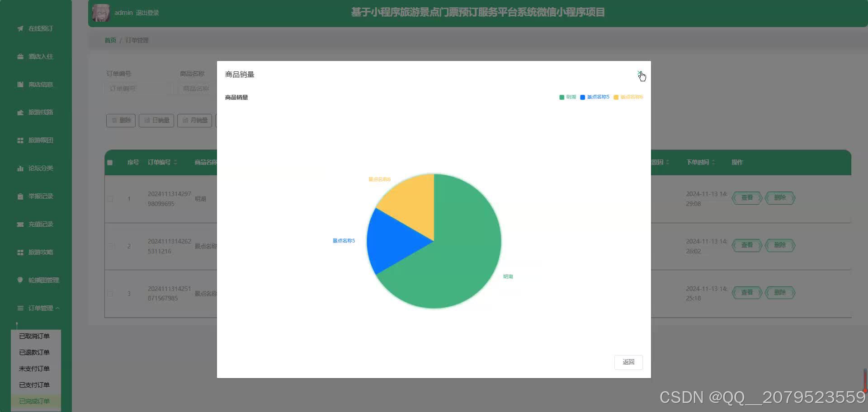
Task: Click the 日销量 chart button
Action: coord(156,121)
